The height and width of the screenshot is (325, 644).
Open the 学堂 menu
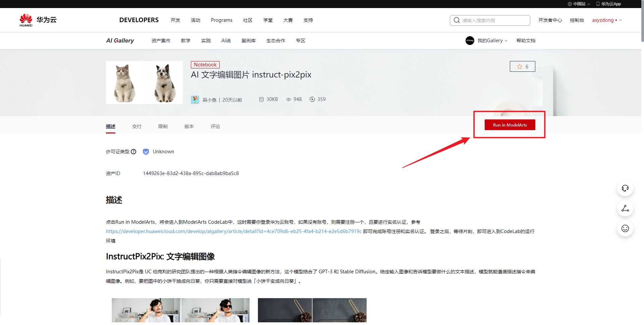(x=268, y=20)
